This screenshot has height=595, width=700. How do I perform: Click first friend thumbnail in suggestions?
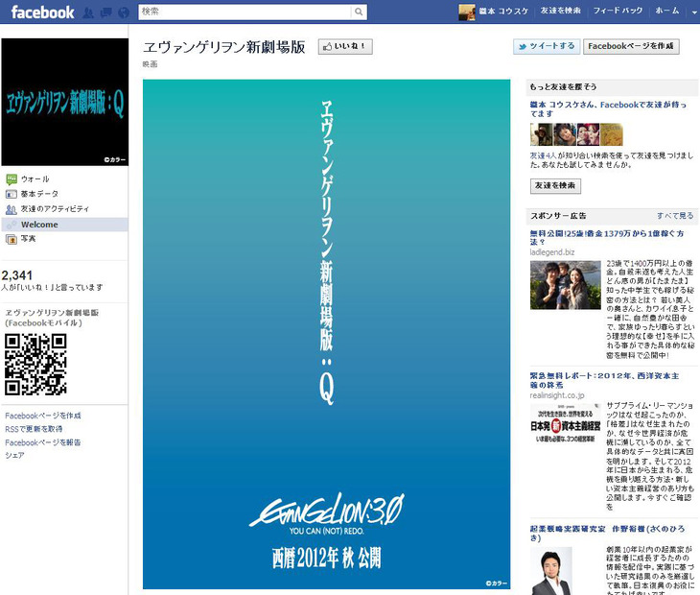542,134
